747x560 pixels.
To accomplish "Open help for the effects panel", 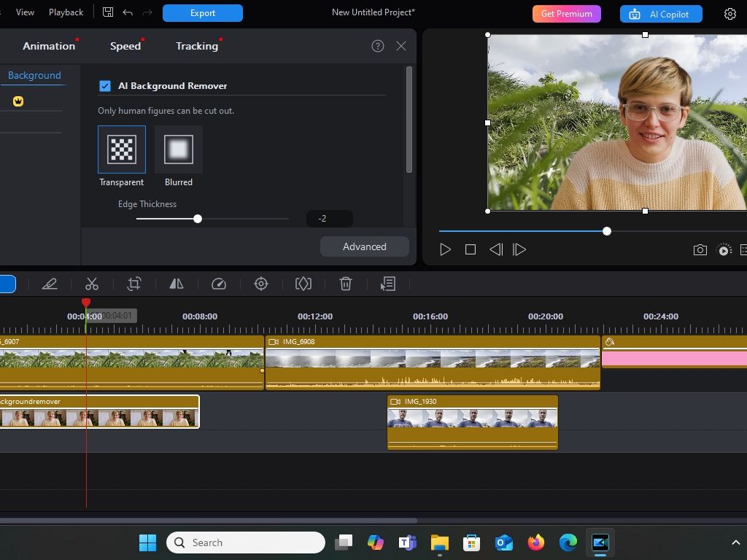I will (378, 46).
